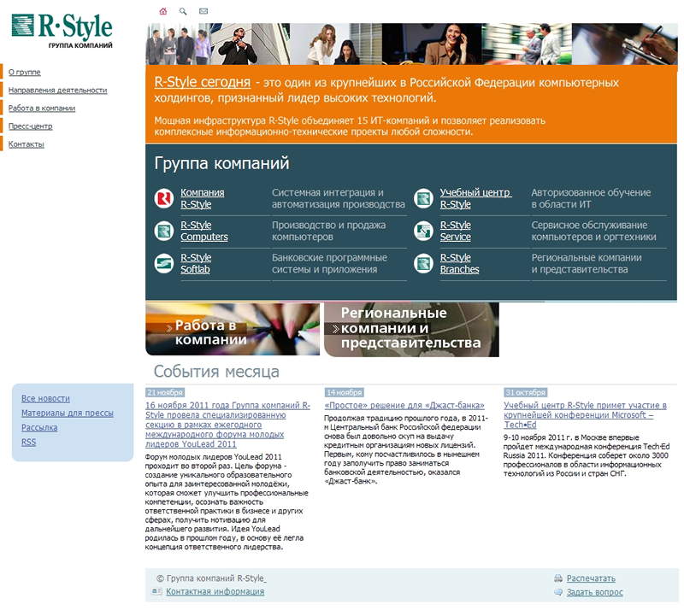Image resolution: width=684 pixels, height=616 pixels.
Task: Click the printer icon in footer
Action: click(557, 578)
